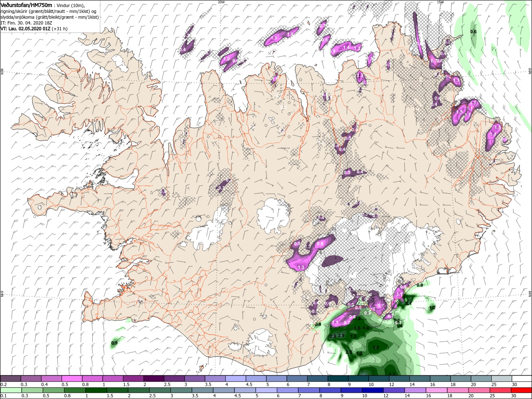Click the bright pink 0.5 snow legend swatch
The height and width of the screenshot is (399, 532).
[x=71, y=379]
